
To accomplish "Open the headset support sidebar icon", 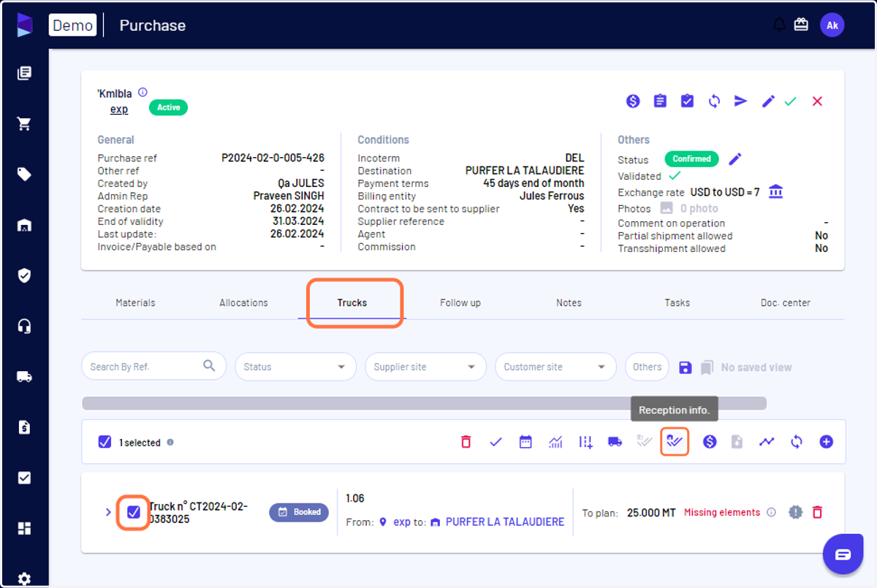I will tap(24, 326).
